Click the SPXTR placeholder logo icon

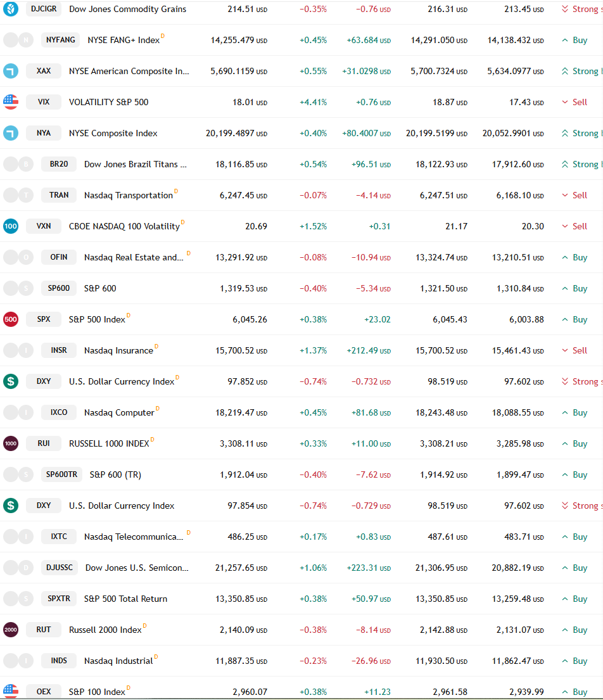18,599
